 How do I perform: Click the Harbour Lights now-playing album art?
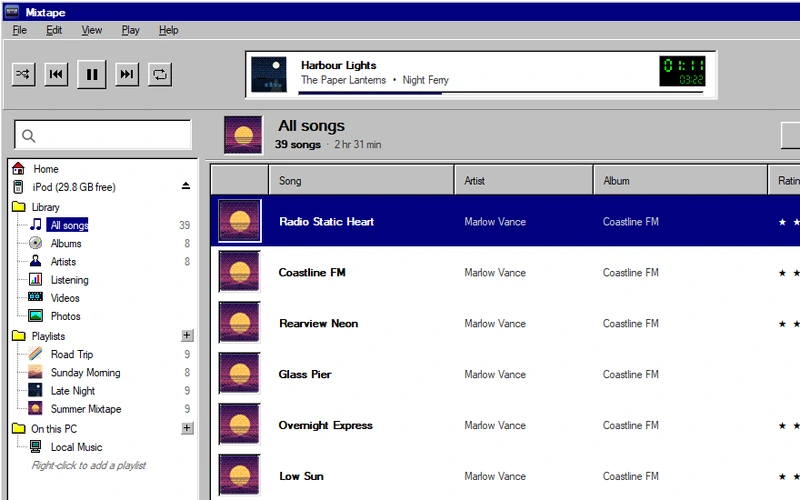click(x=269, y=74)
